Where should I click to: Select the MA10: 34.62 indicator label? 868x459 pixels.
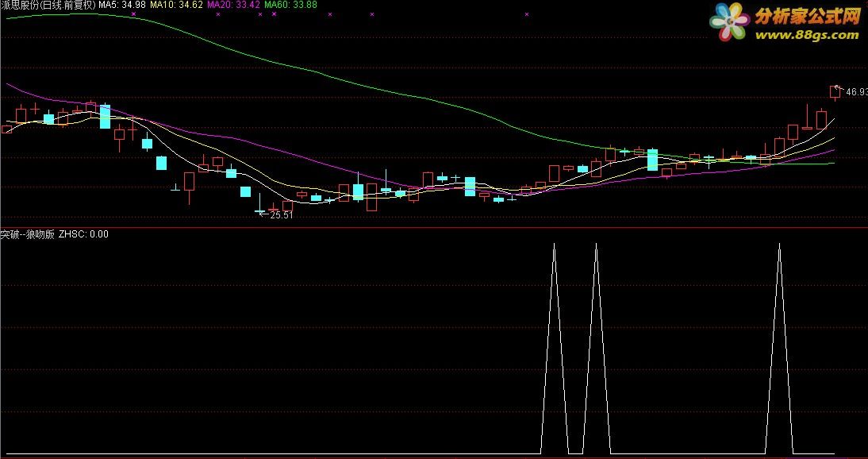(x=177, y=5)
